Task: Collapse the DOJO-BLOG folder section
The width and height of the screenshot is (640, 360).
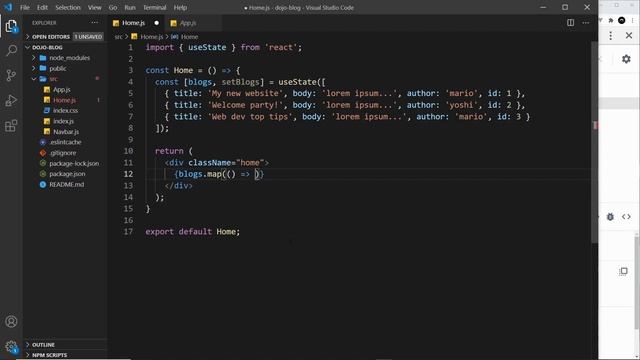Action: (47, 47)
